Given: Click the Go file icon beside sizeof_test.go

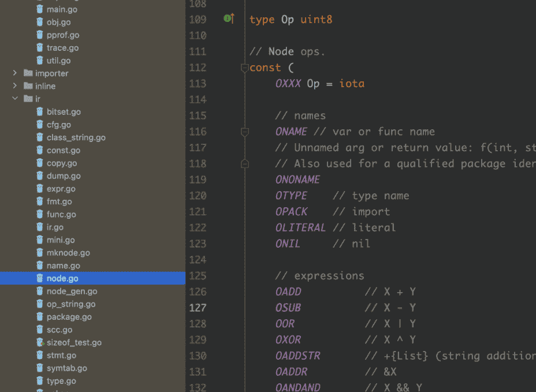Looking at the screenshot, I should [x=40, y=342].
